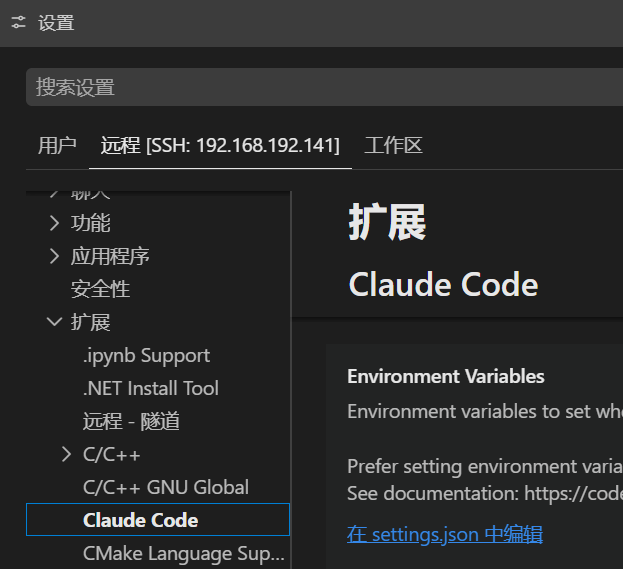The image size is (623, 569).
Task: Click the settings sliders icon in the tab
Action: click(18, 22)
